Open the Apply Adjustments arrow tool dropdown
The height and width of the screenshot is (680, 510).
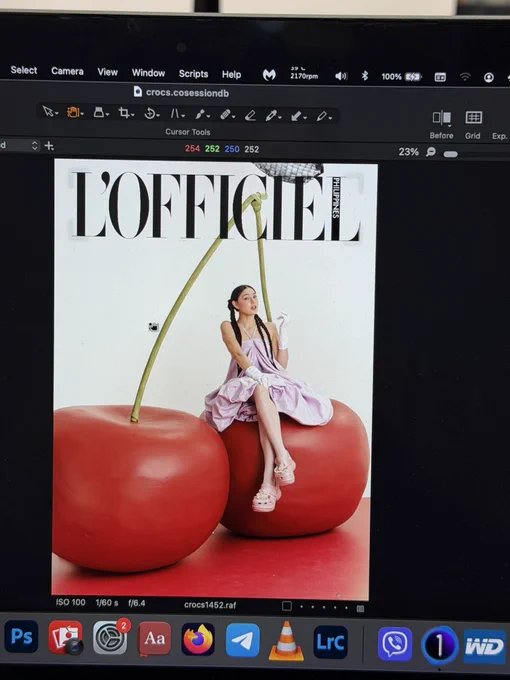pos(305,118)
